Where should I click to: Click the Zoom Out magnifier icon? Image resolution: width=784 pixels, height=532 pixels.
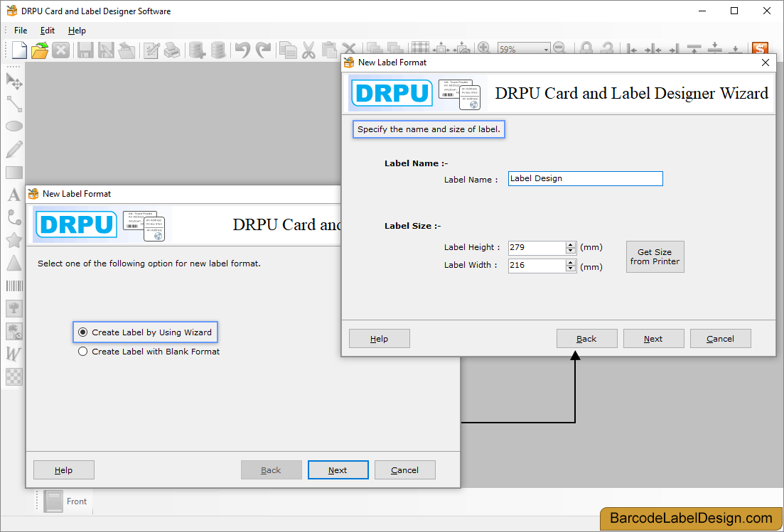(x=560, y=48)
